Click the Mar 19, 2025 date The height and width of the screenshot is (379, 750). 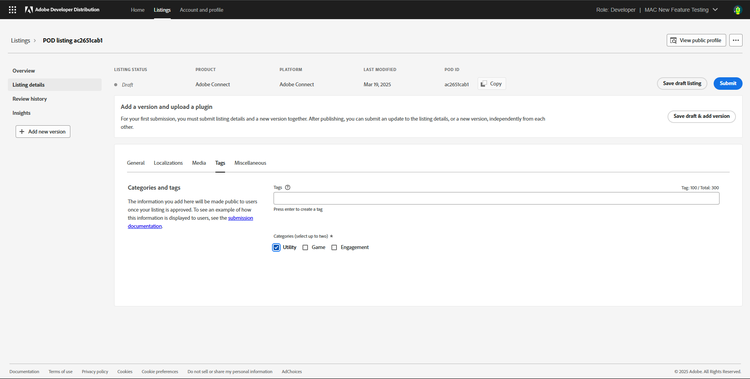click(377, 84)
